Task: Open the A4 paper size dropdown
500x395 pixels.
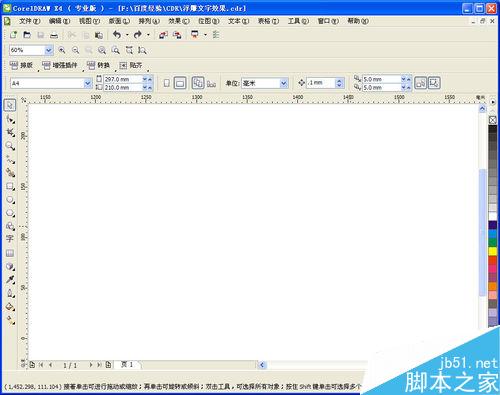Action: click(x=88, y=83)
